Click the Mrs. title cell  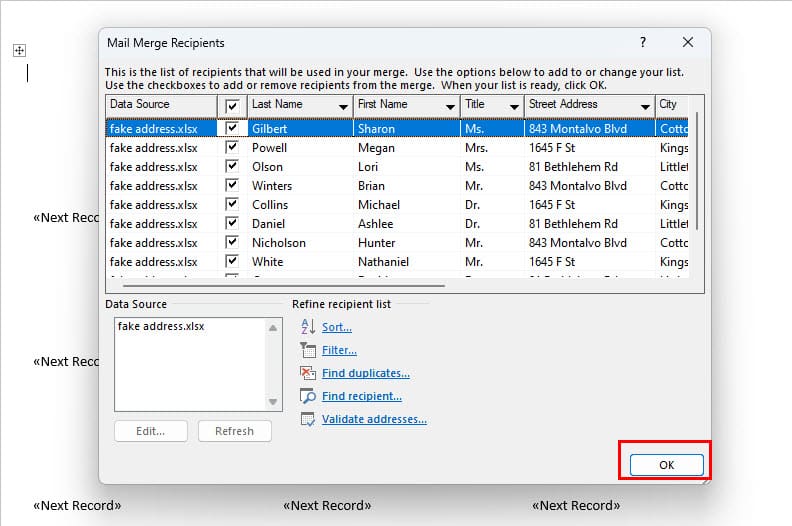pos(492,148)
